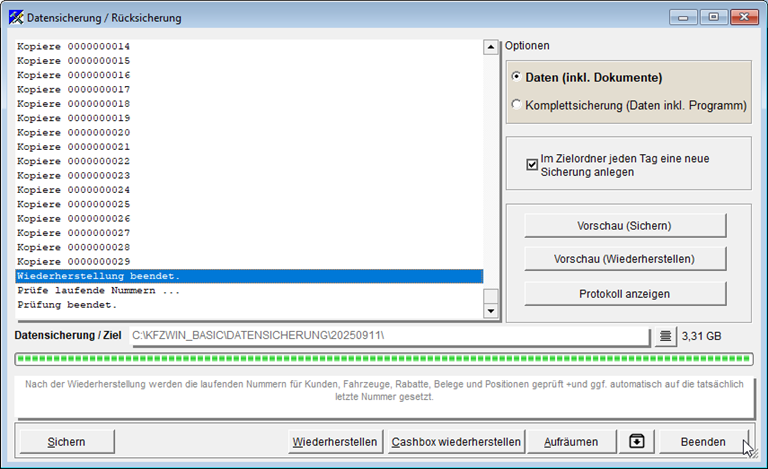
Task: Run cleanup with 'Aufräumen' button
Action: (571, 442)
